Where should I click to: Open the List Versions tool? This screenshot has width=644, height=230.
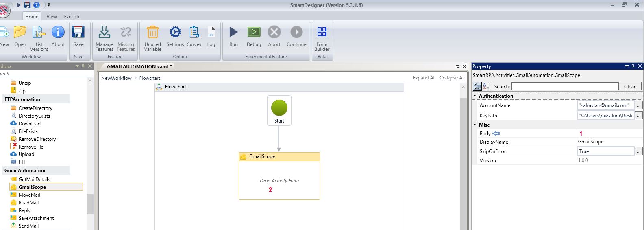[39, 32]
